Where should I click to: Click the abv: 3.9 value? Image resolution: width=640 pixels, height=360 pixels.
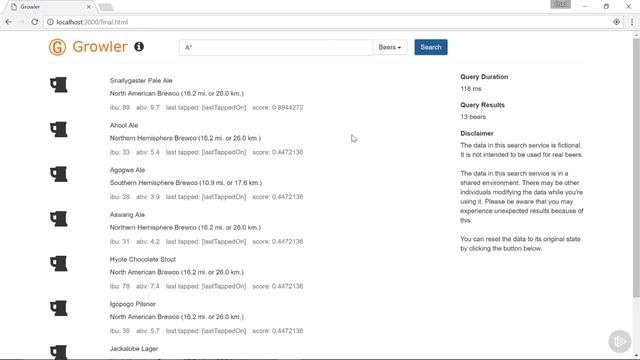(x=148, y=197)
